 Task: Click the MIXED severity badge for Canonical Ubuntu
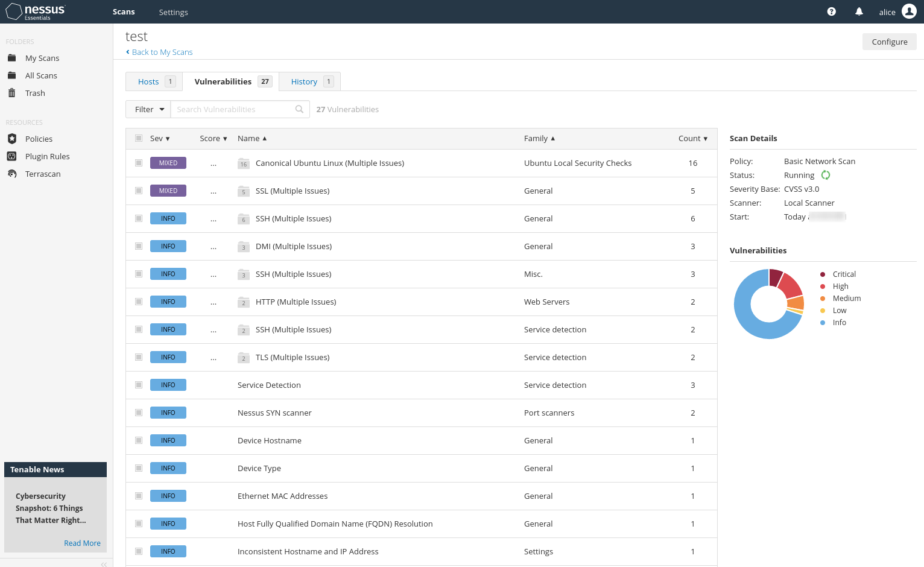(168, 163)
